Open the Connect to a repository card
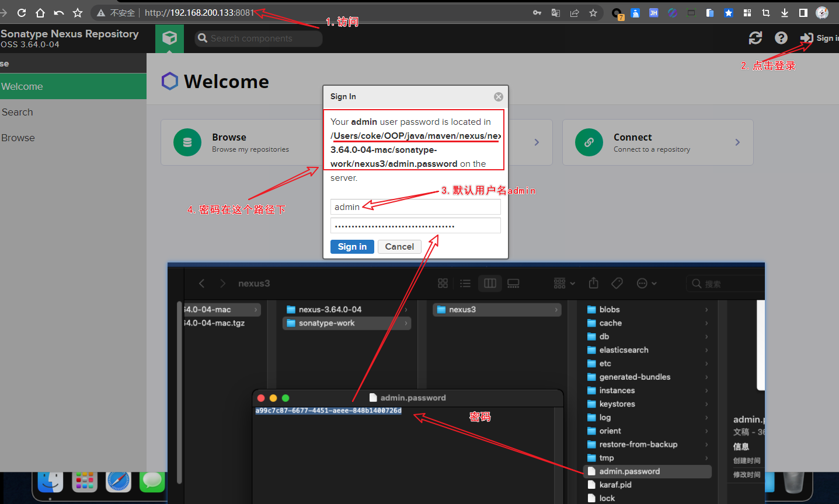Screen dimensions: 839x504 click(x=657, y=142)
